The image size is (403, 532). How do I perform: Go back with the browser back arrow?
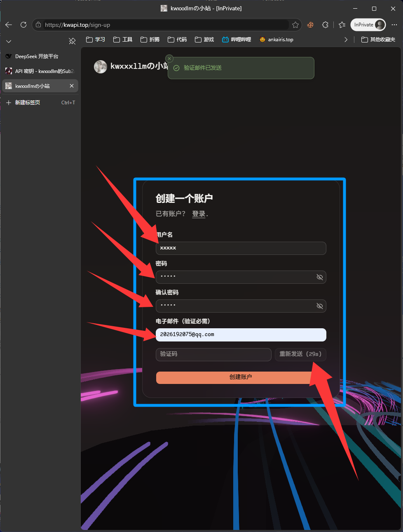click(x=9, y=25)
